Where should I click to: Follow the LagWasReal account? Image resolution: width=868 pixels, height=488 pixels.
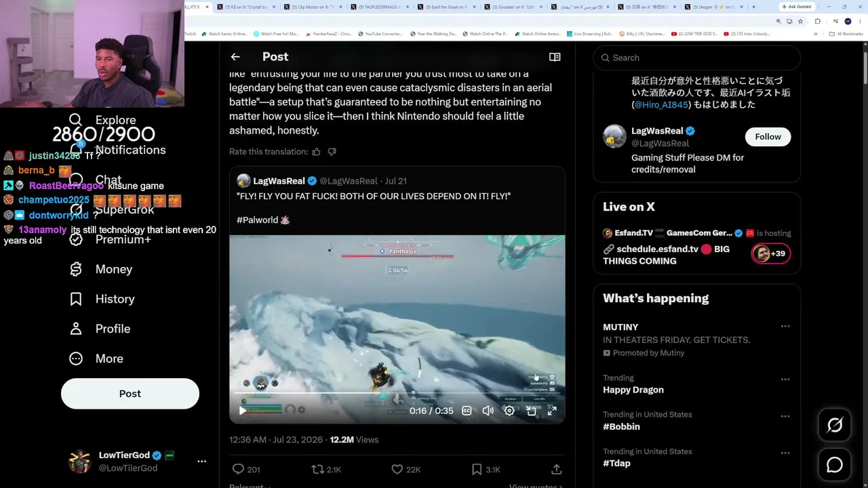click(768, 137)
